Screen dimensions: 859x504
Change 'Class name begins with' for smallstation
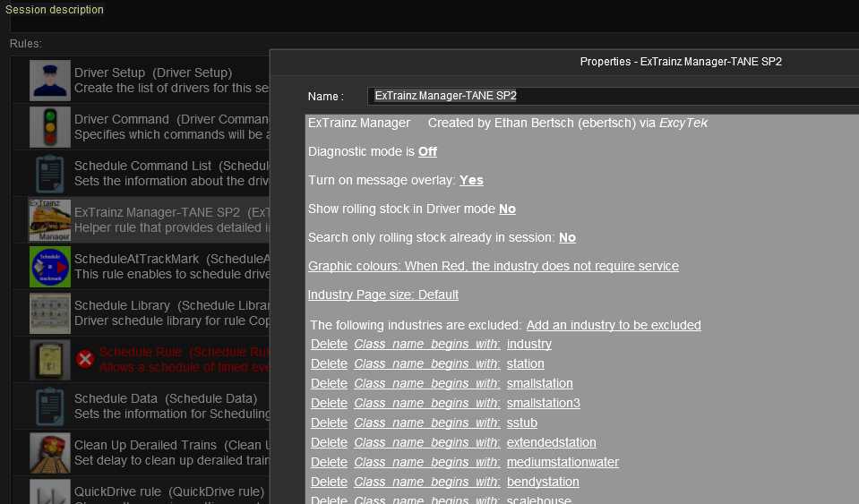pos(426,384)
